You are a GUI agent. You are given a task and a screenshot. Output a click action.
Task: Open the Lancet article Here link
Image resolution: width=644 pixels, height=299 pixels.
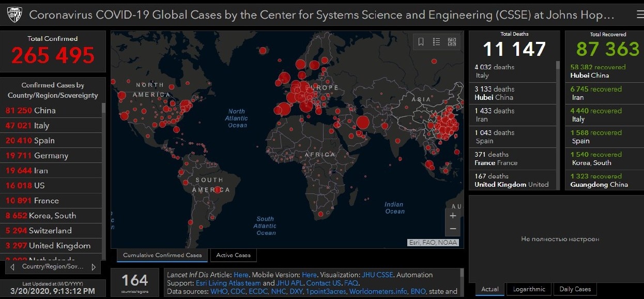pos(241,275)
